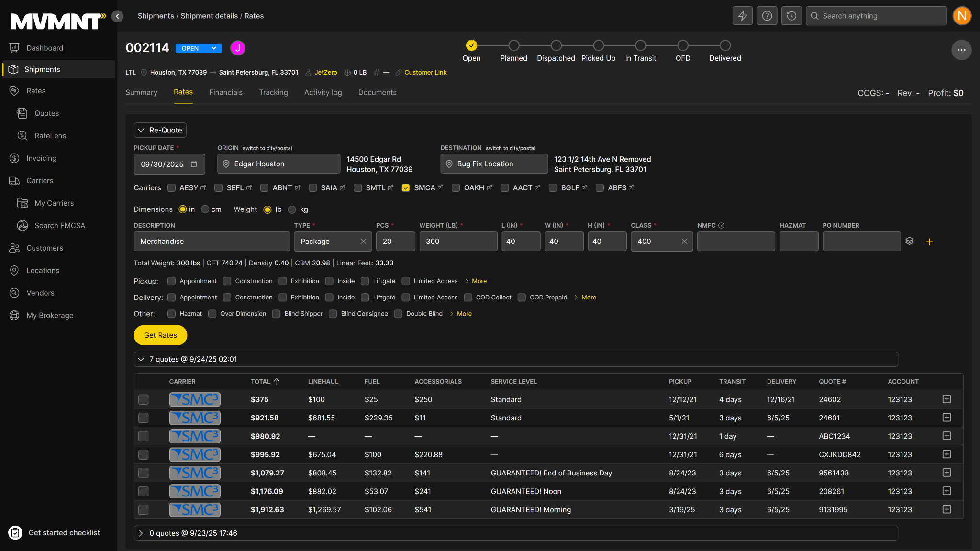
Task: Uncheck the SMCA carrier checkbox
Action: (406, 188)
